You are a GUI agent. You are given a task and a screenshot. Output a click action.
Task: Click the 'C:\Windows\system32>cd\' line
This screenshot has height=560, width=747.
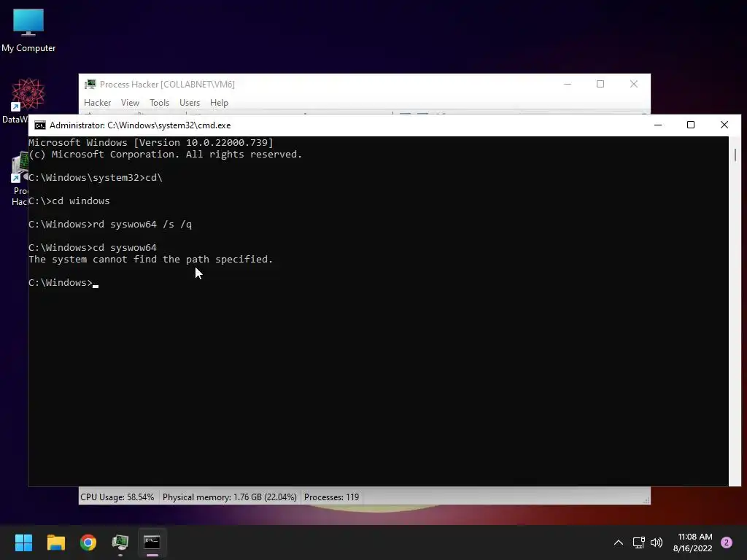96,178
